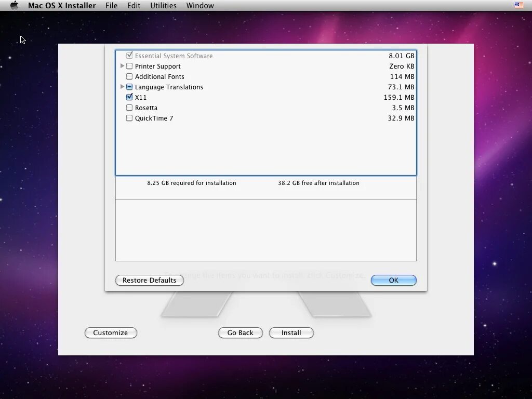
Task: Click the 8.01 GB size value
Action: pyautogui.click(x=402, y=56)
